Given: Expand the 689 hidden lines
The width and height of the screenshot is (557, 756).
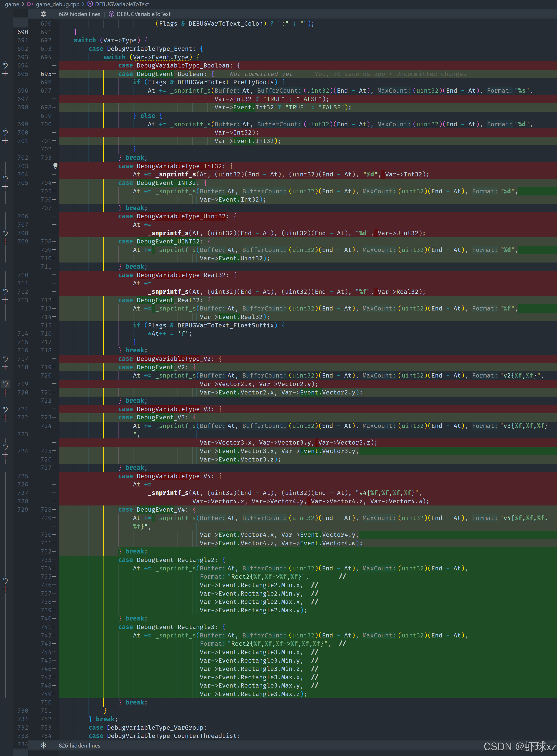Looking at the screenshot, I should [x=44, y=14].
